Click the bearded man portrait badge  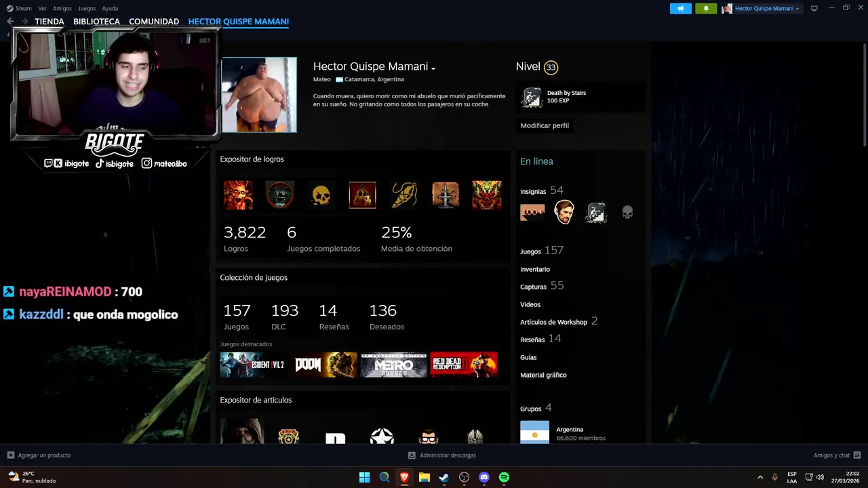tap(564, 212)
